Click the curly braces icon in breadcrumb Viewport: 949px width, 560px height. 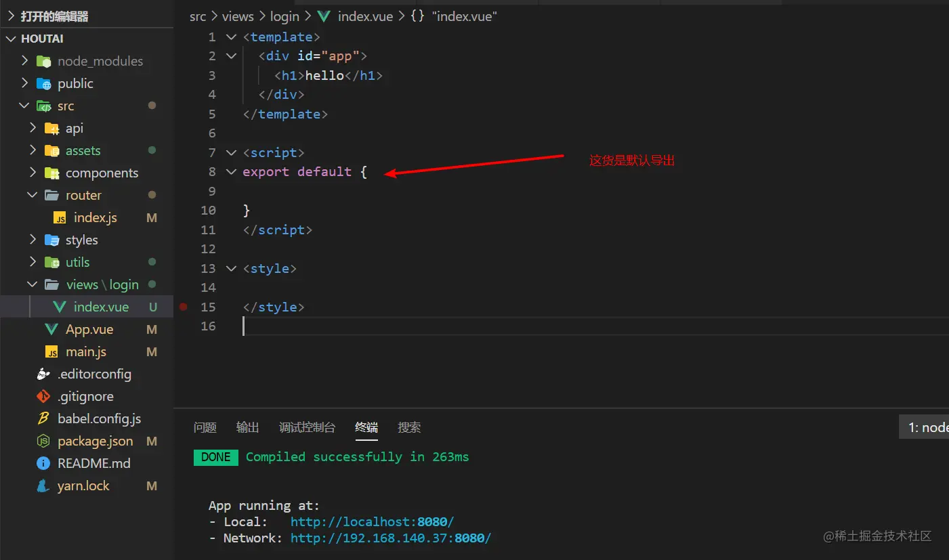(417, 16)
